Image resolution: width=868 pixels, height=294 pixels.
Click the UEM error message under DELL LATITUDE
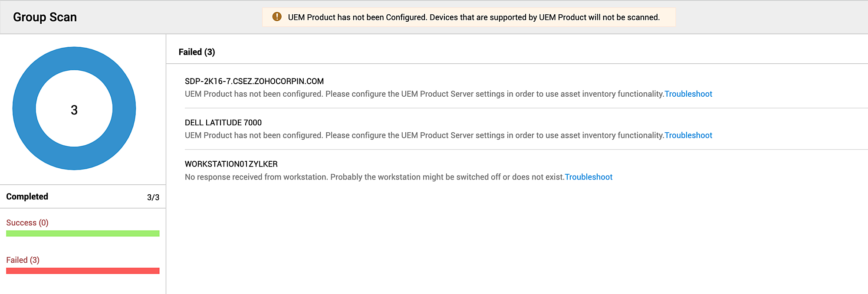point(424,135)
